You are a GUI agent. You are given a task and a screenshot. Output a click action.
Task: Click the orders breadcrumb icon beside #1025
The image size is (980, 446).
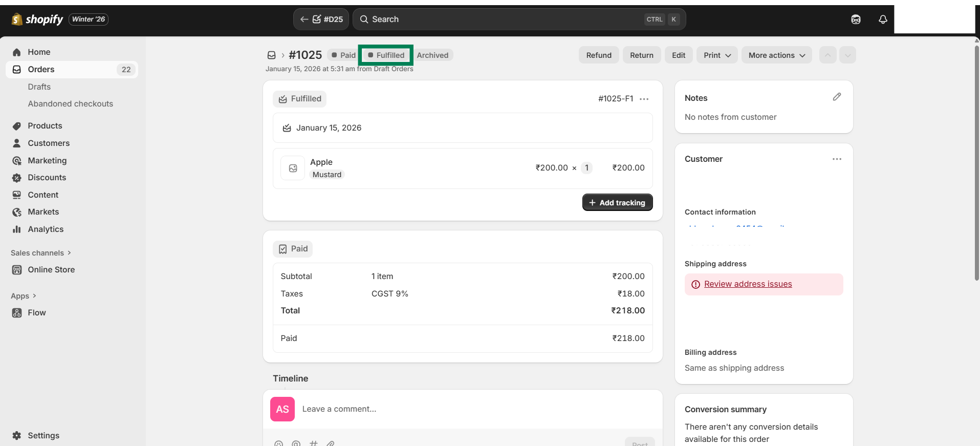[x=272, y=55]
